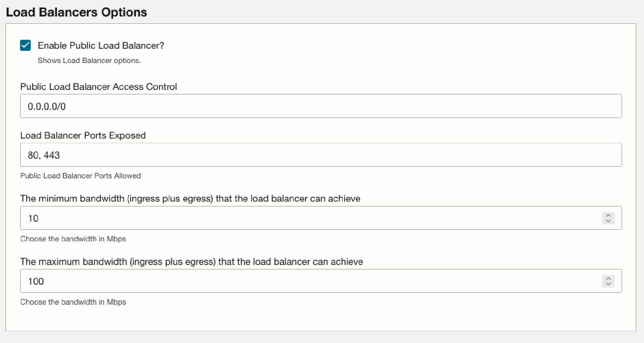Click the minimum bandwidth decrement arrow
644x343 pixels.
point(608,221)
